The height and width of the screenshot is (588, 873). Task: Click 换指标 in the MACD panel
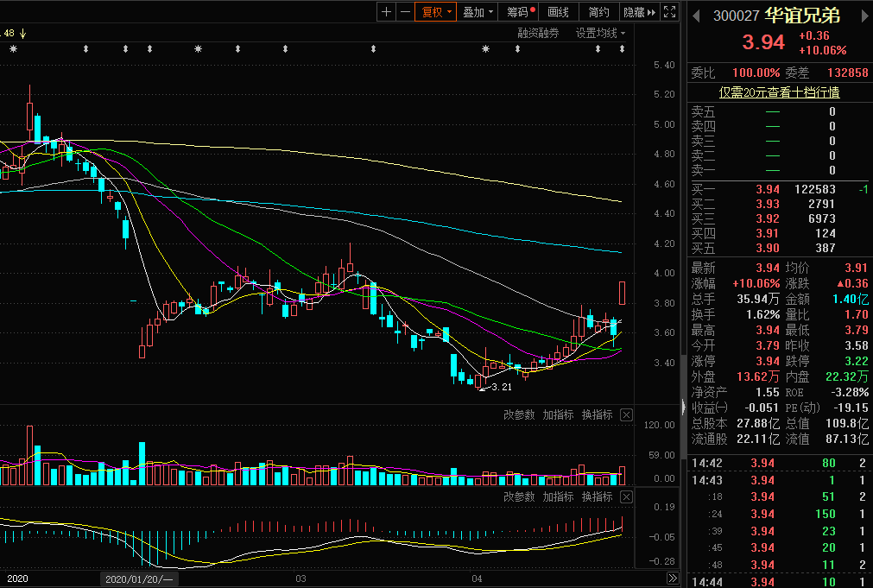(x=597, y=497)
